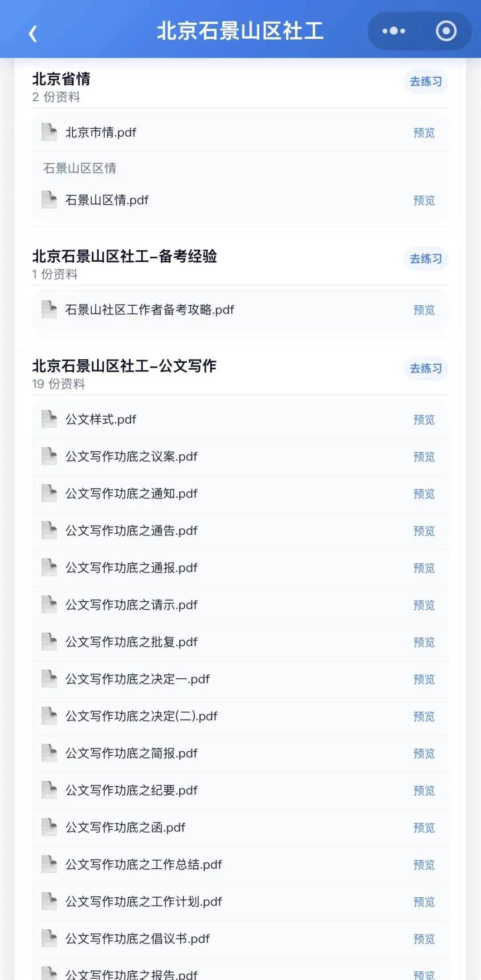
Task: Click the file icon for 北京市情.pdf
Action: click(49, 132)
